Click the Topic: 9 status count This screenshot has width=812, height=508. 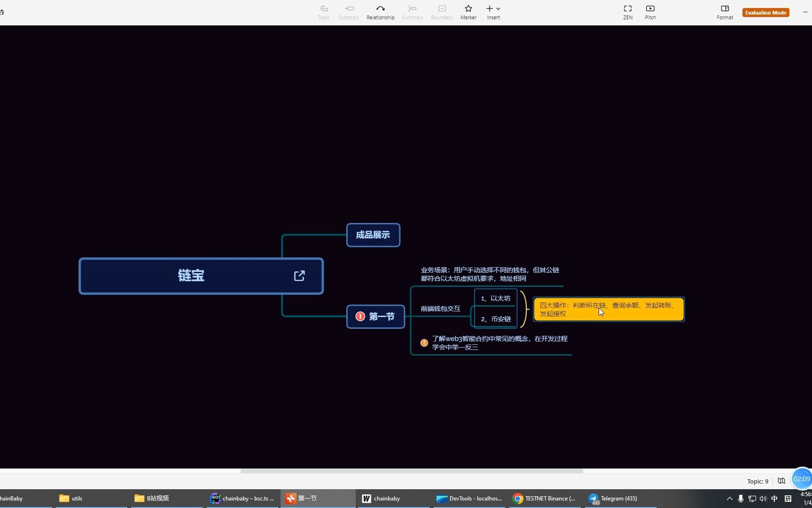[x=757, y=481]
